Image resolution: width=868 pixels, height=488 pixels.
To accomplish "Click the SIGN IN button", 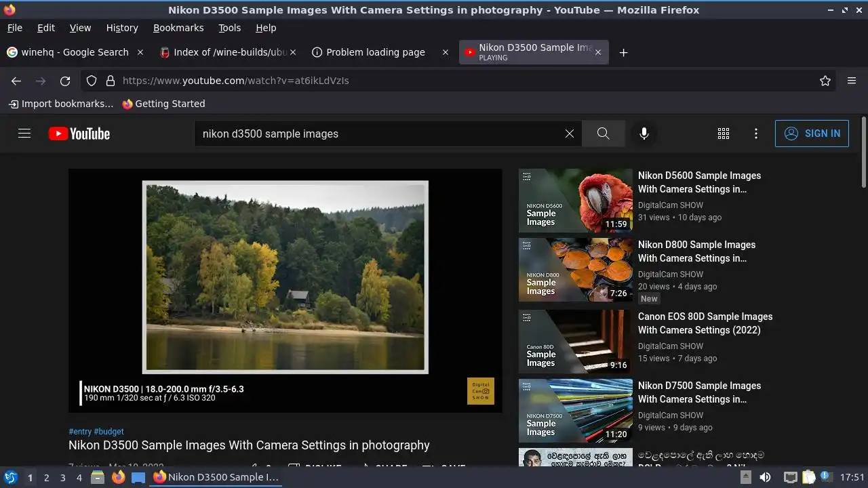I will pyautogui.click(x=812, y=134).
